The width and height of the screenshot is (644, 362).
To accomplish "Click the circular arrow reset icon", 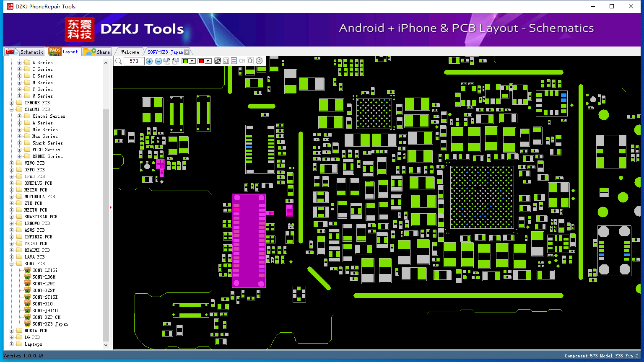I will [x=259, y=61].
